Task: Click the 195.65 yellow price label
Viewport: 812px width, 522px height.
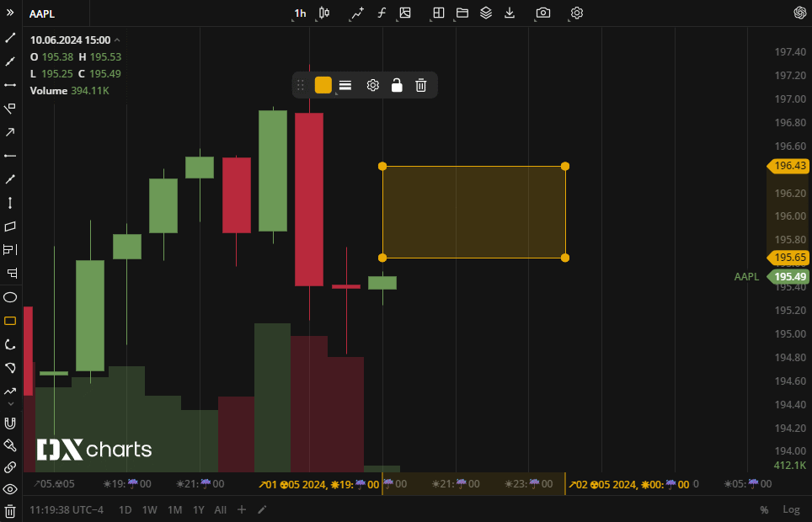Action: point(788,258)
